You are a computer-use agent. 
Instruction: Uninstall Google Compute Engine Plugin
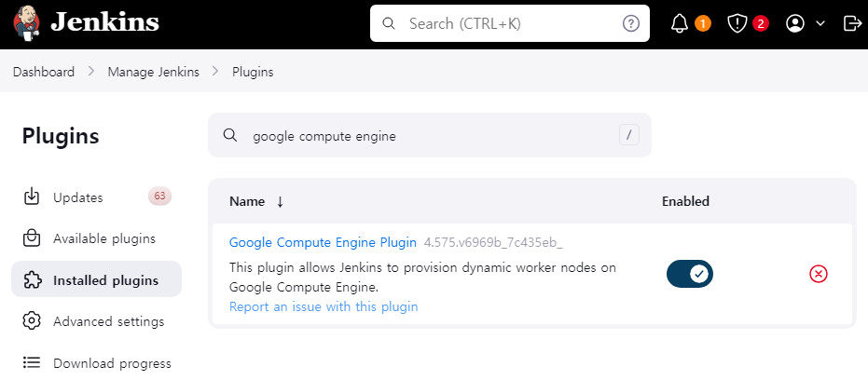[x=819, y=274]
